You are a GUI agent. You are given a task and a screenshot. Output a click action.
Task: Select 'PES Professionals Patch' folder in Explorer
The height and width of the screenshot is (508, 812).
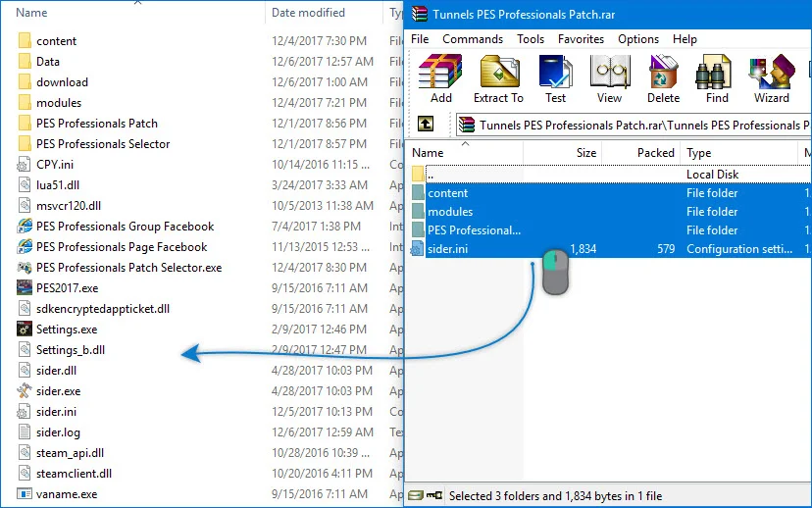97,124
